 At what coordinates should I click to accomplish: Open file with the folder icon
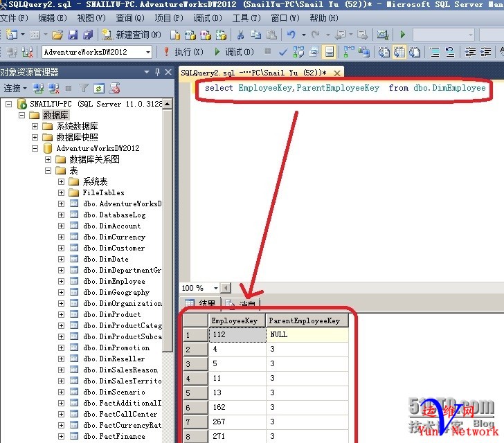[x=57, y=35]
